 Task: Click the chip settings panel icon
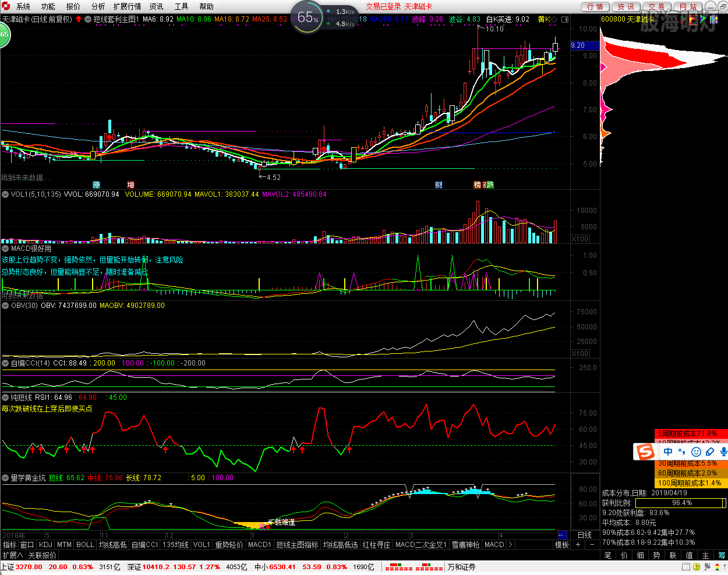pyautogui.click(x=714, y=19)
